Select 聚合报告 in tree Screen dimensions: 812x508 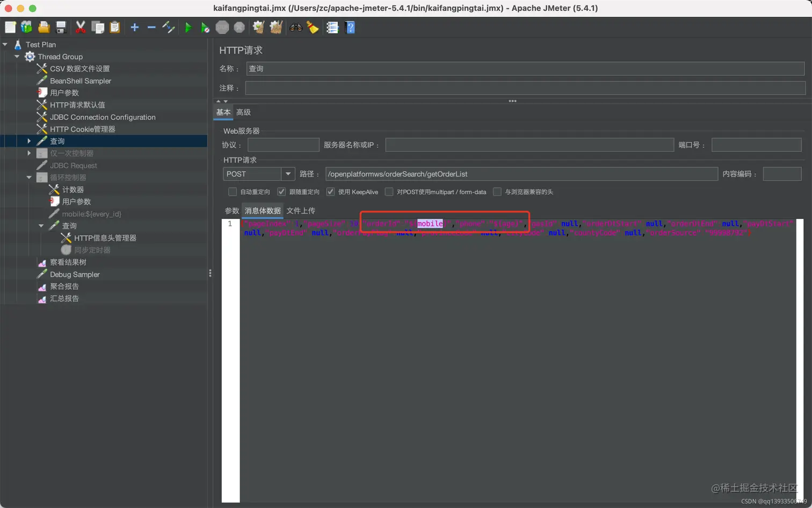[64, 287]
